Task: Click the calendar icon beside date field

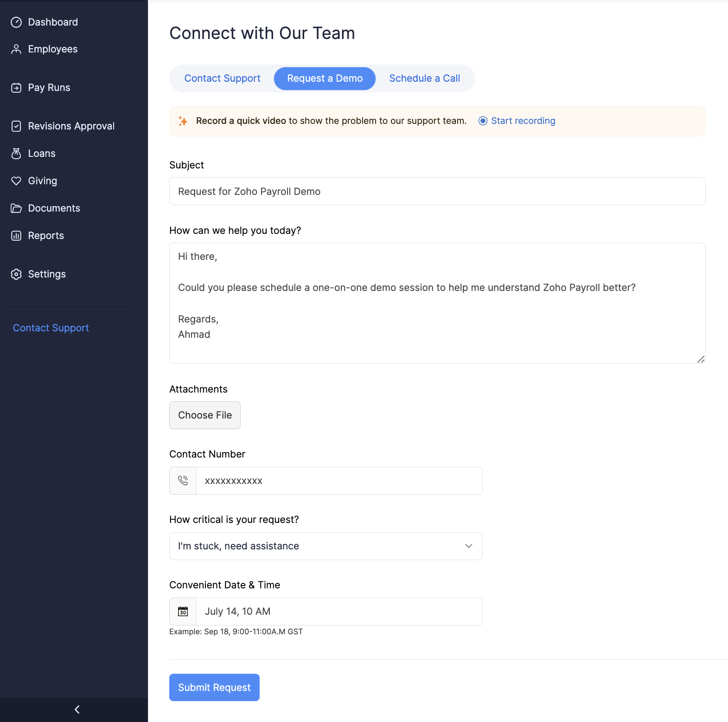Action: click(x=183, y=612)
